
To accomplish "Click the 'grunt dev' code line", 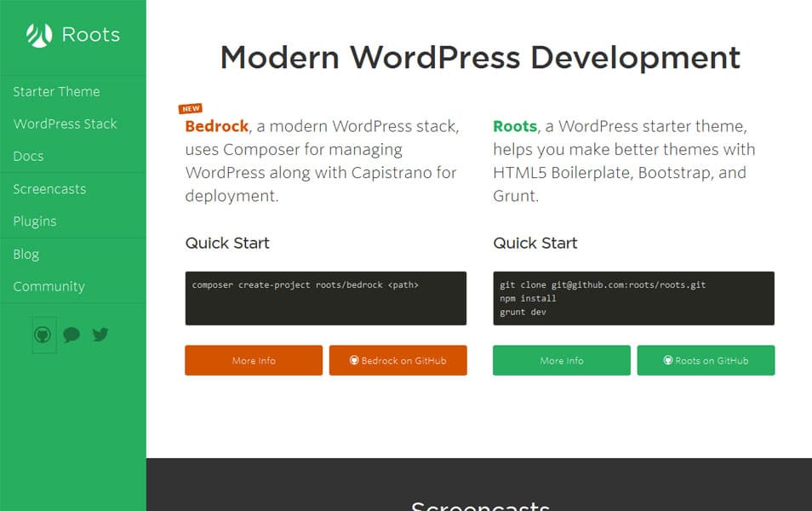I will (x=523, y=312).
